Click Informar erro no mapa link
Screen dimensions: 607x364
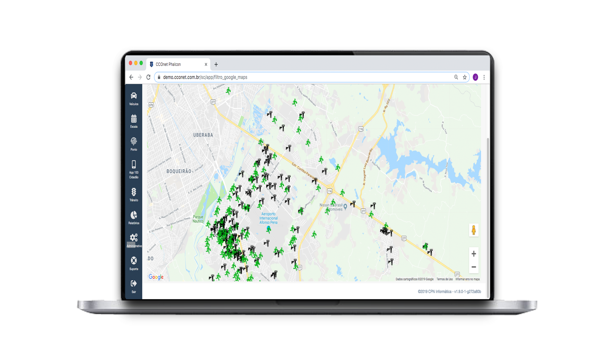[x=467, y=279]
